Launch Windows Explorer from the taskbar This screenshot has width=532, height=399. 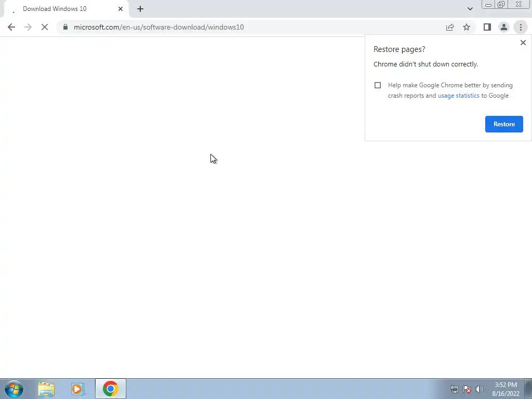tap(46, 389)
